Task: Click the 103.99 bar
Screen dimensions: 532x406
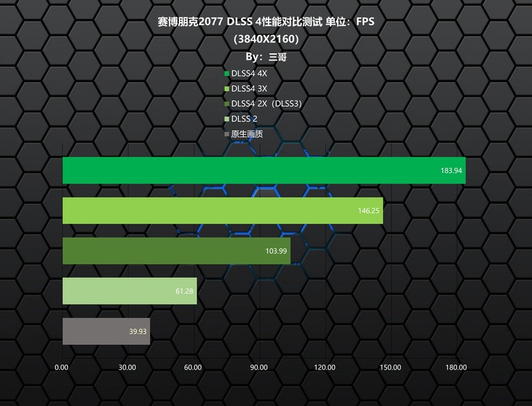Action: coord(176,251)
